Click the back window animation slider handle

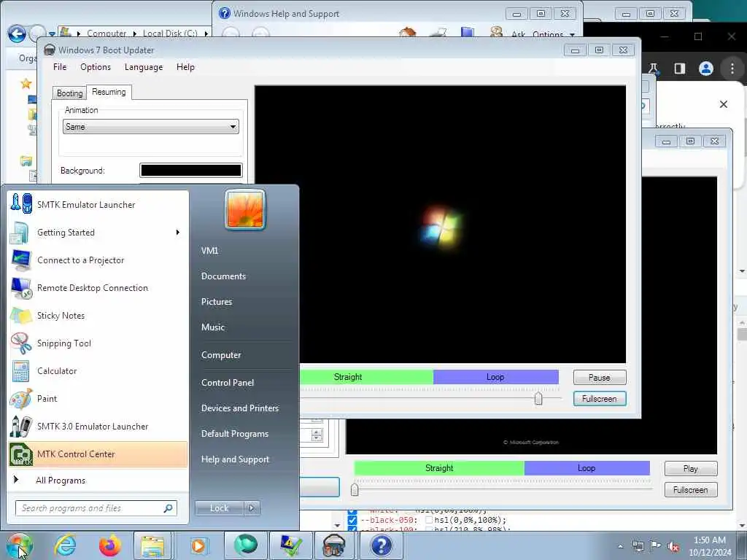(x=355, y=489)
